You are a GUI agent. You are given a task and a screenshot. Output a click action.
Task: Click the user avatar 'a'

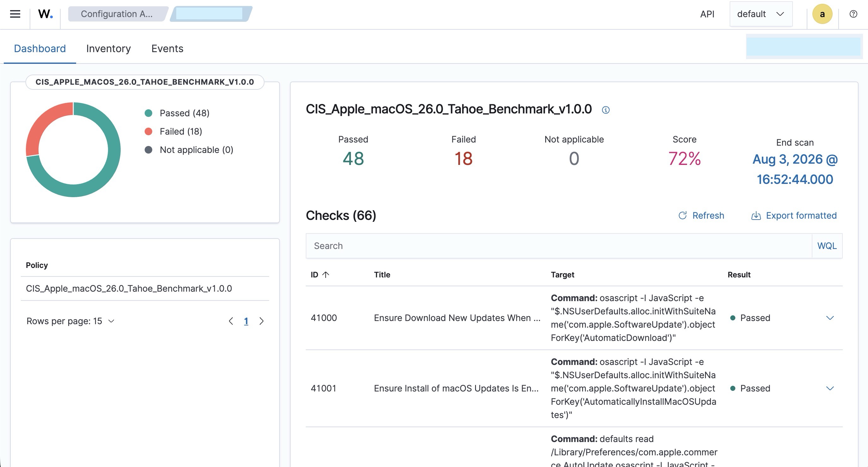pyautogui.click(x=822, y=14)
